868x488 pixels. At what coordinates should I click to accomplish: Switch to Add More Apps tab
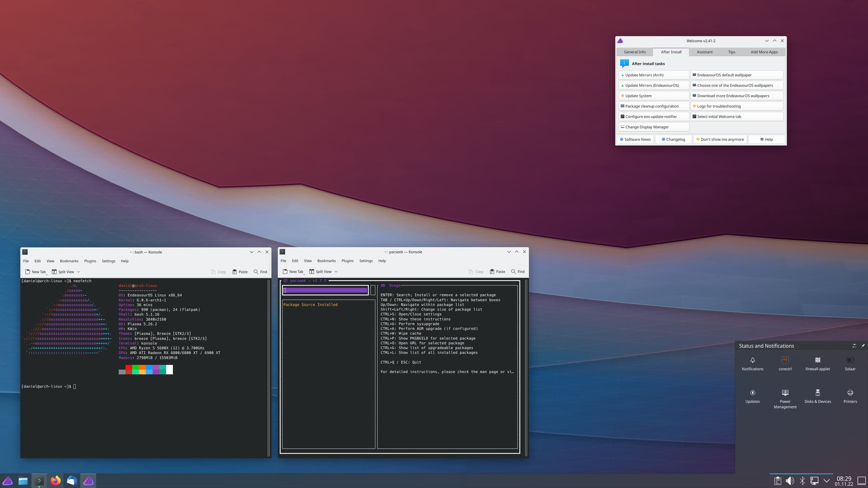click(x=764, y=52)
